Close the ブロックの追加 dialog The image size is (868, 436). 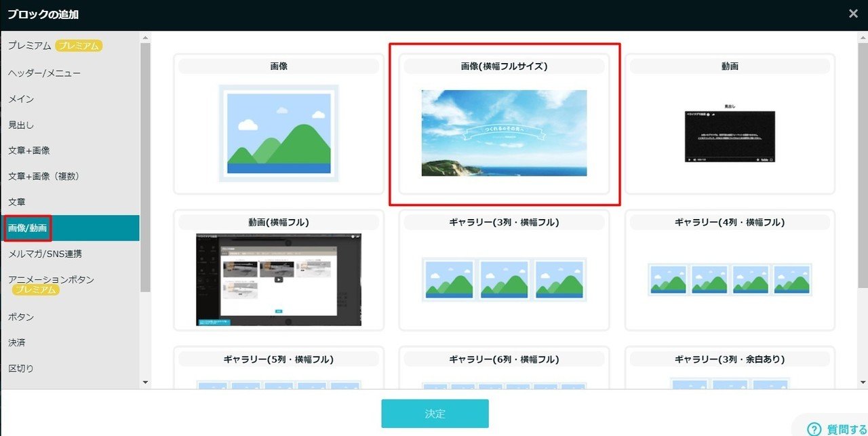click(853, 14)
